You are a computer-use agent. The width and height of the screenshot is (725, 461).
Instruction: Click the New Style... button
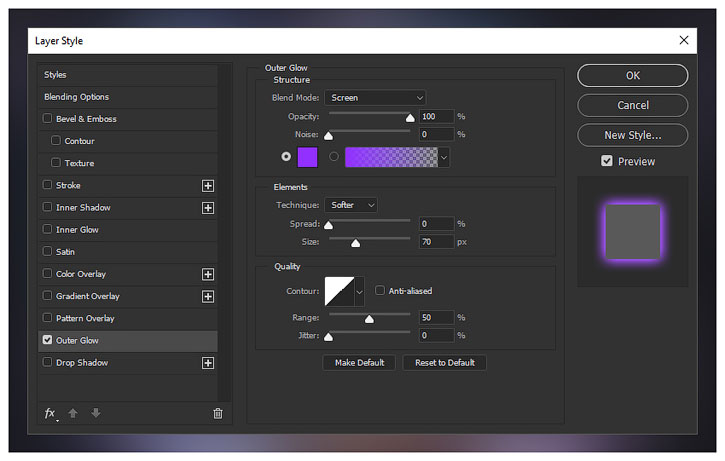(x=633, y=135)
